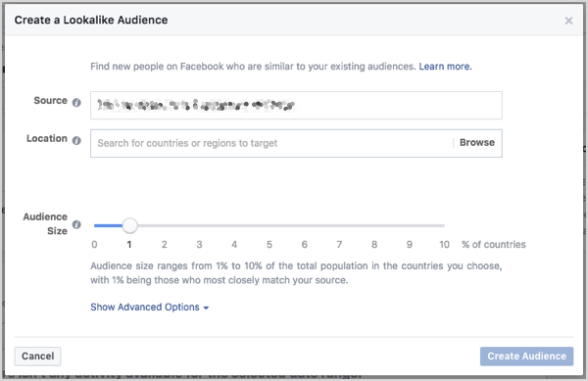This screenshot has height=381, width=588.
Task: Expand Show Advanced Options
Action: pyautogui.click(x=149, y=308)
